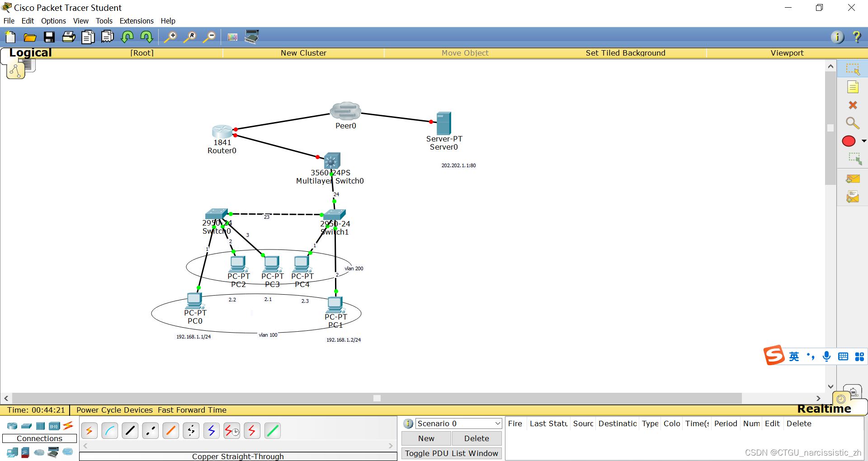
Task: Select the Automatically Choose Connection Type lightning icon
Action: (89, 431)
